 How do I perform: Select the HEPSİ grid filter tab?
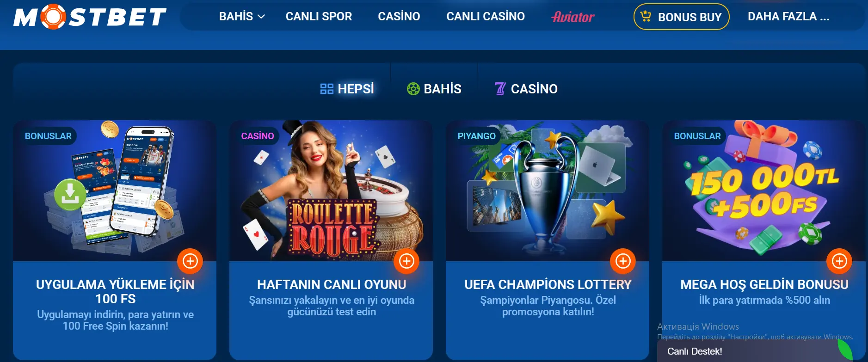click(347, 89)
